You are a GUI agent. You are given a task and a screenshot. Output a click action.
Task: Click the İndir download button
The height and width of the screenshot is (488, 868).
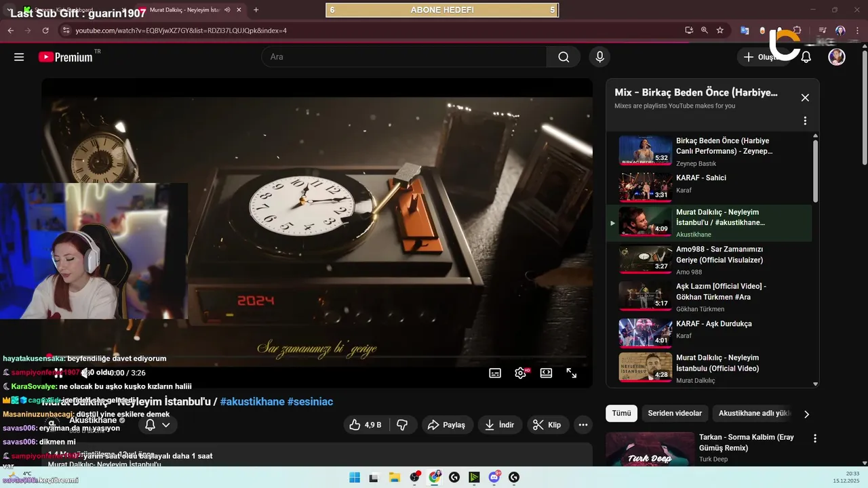(x=500, y=425)
